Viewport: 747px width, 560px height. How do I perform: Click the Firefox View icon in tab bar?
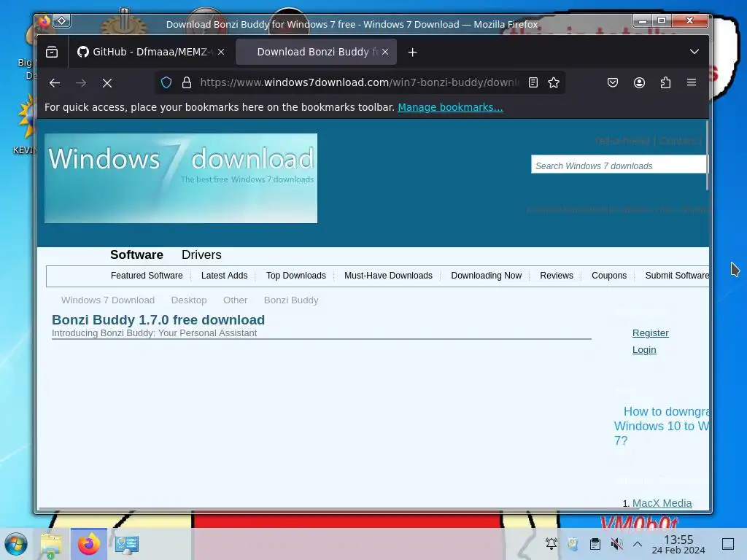coord(52,52)
